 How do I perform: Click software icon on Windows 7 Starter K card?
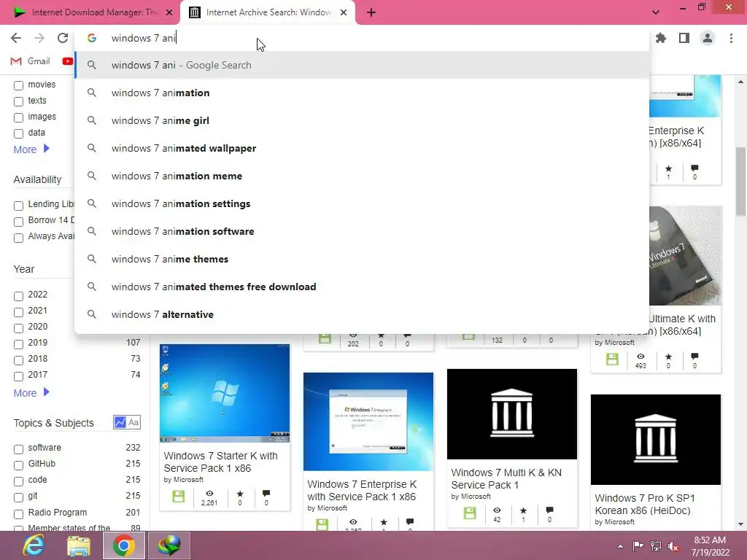point(179,497)
